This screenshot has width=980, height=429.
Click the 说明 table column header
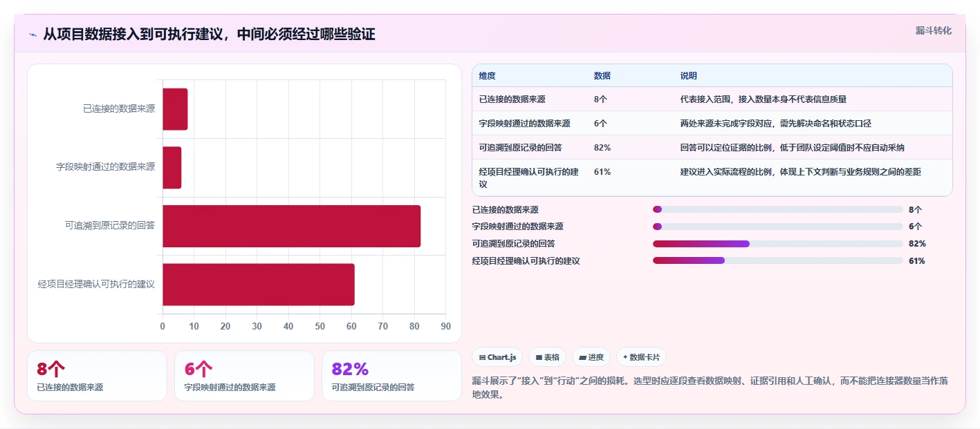tap(689, 76)
